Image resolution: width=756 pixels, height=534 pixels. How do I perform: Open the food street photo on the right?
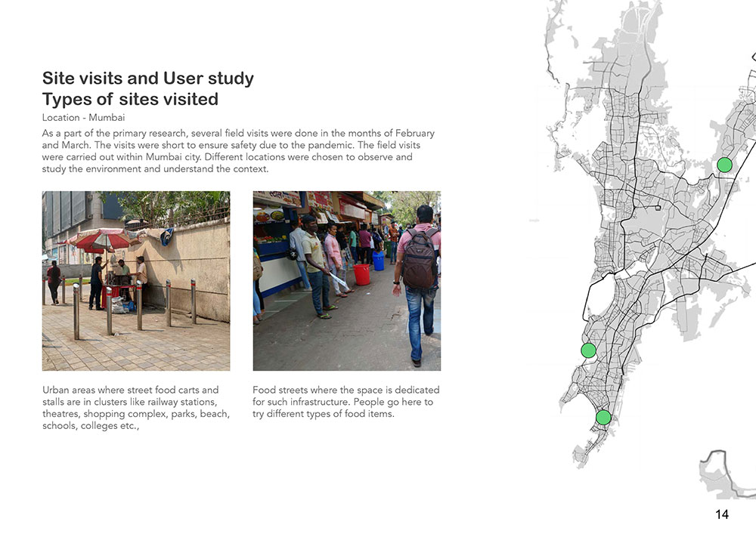point(346,280)
